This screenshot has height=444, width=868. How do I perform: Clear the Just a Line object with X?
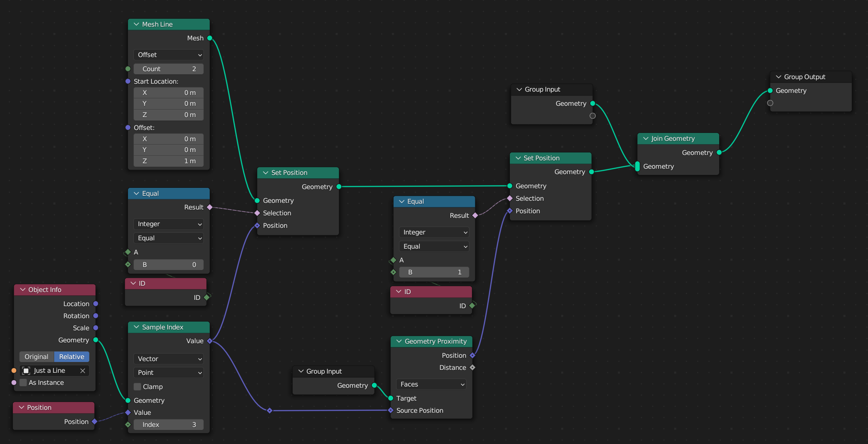point(83,371)
